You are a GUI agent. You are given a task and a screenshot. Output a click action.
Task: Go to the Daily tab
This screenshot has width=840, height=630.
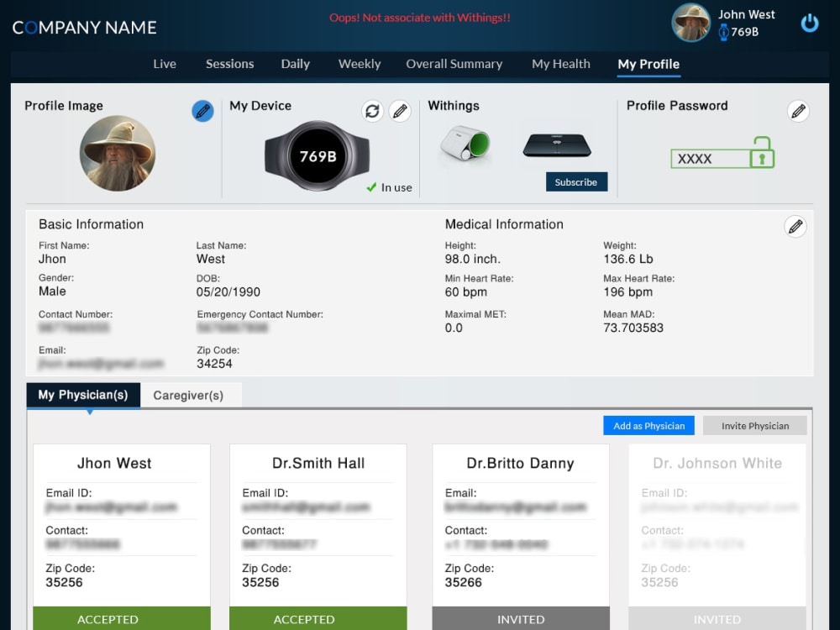(295, 64)
